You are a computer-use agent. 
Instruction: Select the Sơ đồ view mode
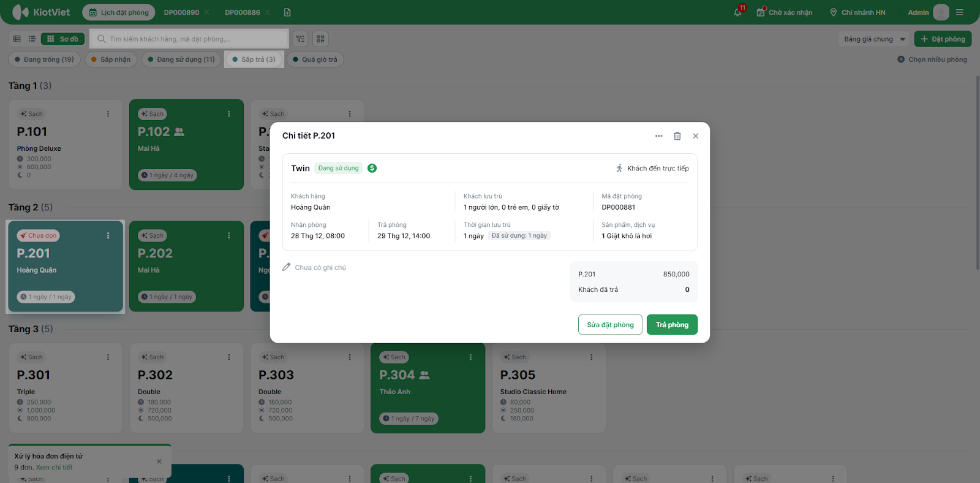pyautogui.click(x=62, y=39)
